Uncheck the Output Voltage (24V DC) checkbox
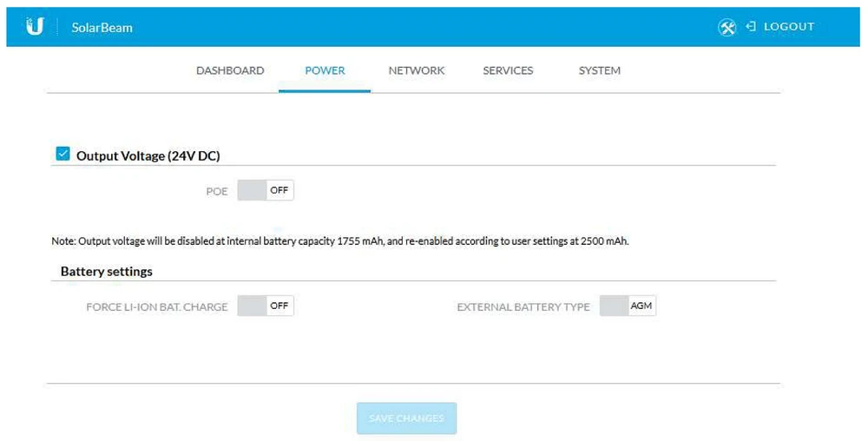Image resolution: width=868 pixels, height=441 pixels. [62, 155]
